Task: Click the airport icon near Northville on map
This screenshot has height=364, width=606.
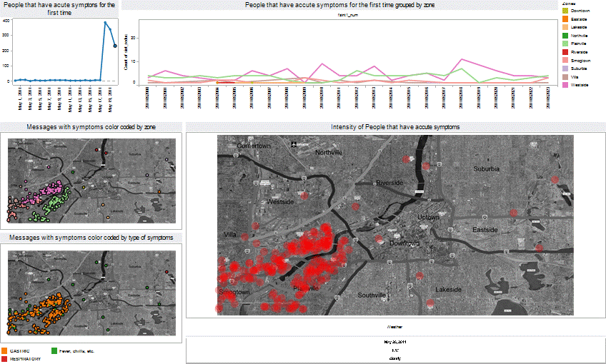Action: pos(294,145)
